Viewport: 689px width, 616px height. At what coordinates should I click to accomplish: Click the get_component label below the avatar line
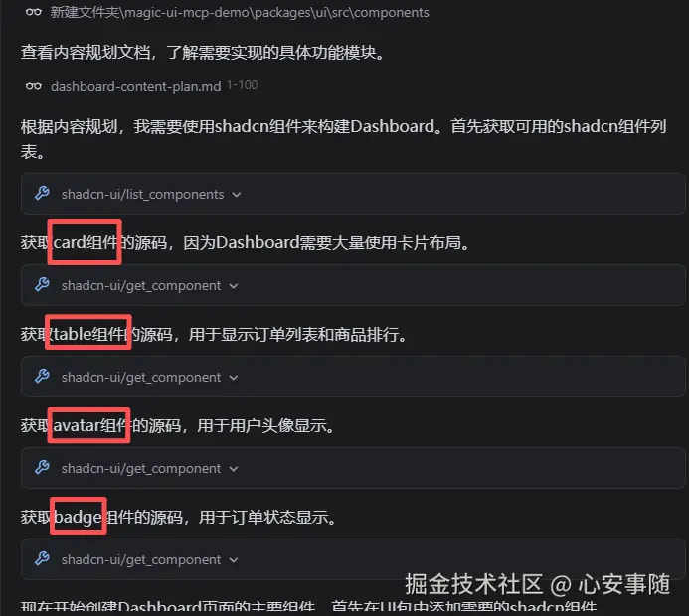[141, 469]
